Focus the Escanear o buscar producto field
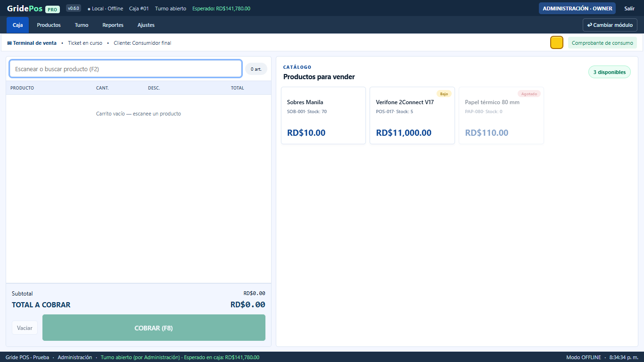Image resolution: width=644 pixels, height=362 pixels. pyautogui.click(x=125, y=69)
